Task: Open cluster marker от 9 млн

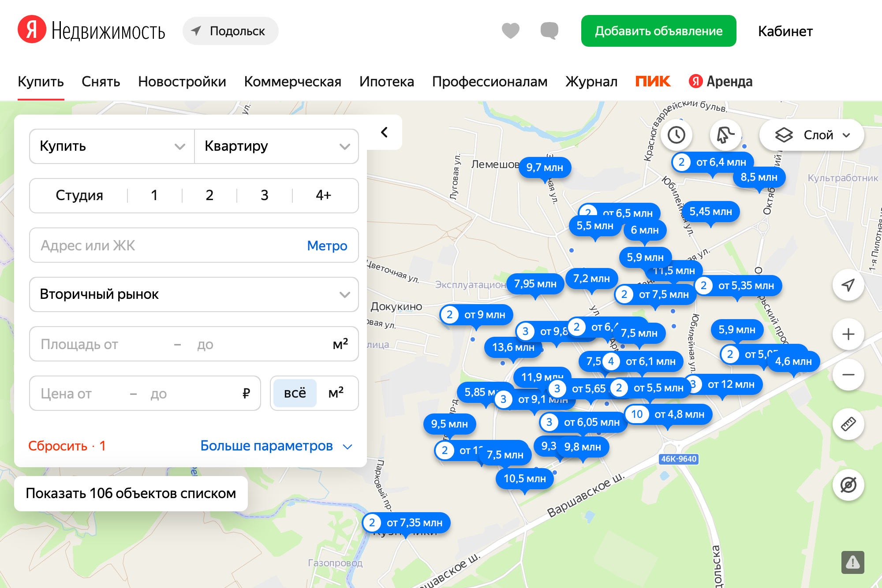Action: [476, 315]
